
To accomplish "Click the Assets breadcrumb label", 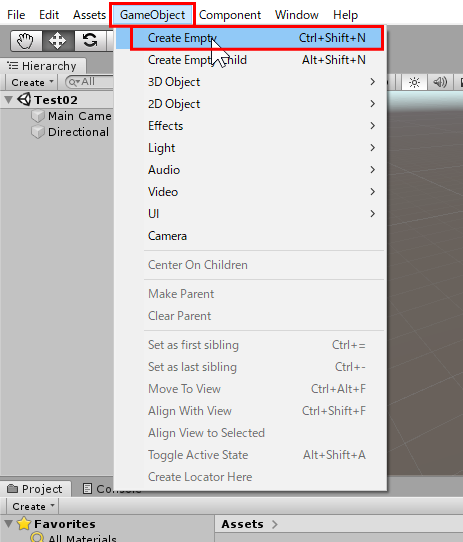I will click(x=242, y=524).
